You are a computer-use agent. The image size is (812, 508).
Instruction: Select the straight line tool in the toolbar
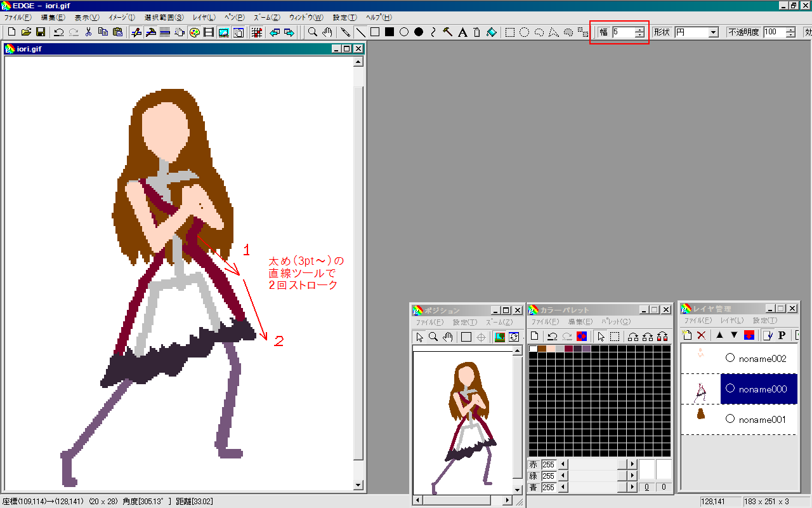coord(360,32)
